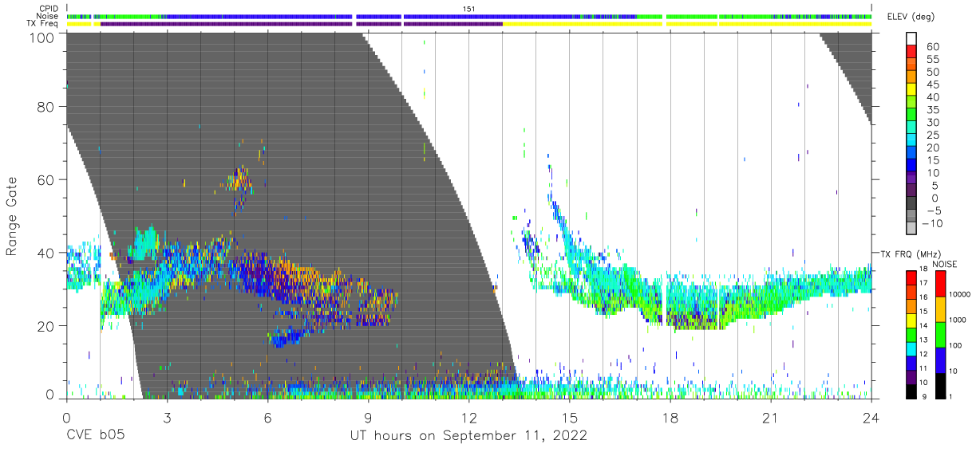This screenshot has width=980, height=452.
Task: Click the UT hours September 11 title
Action: 468,436
